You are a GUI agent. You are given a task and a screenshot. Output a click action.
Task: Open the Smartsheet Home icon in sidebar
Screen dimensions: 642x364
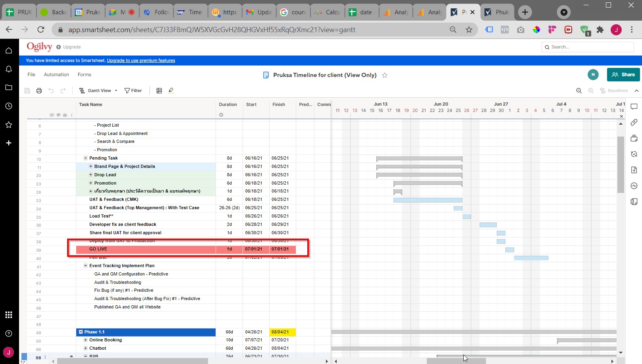pos(9,50)
